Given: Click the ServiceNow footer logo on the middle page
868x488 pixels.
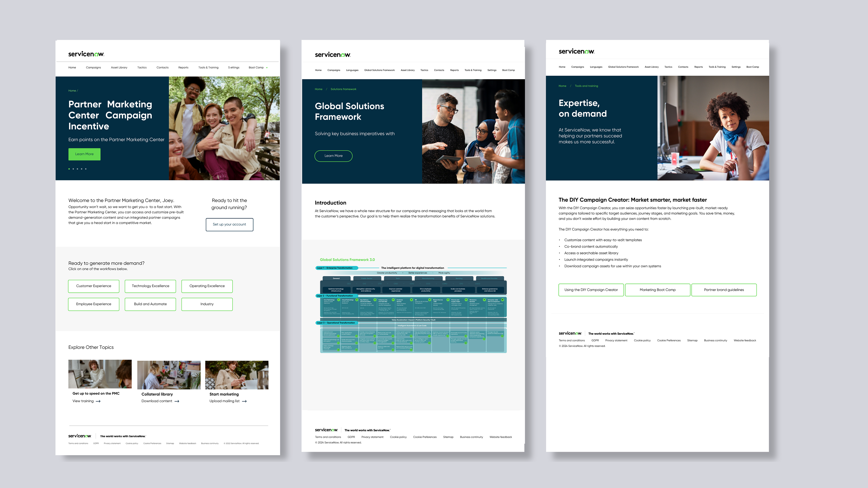Looking at the screenshot, I should click(326, 430).
